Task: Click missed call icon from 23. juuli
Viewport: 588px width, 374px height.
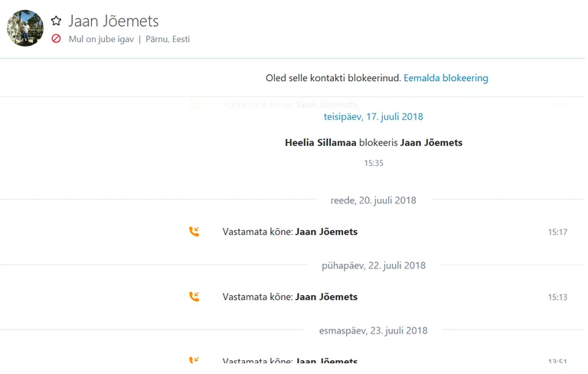Action: pos(194,359)
